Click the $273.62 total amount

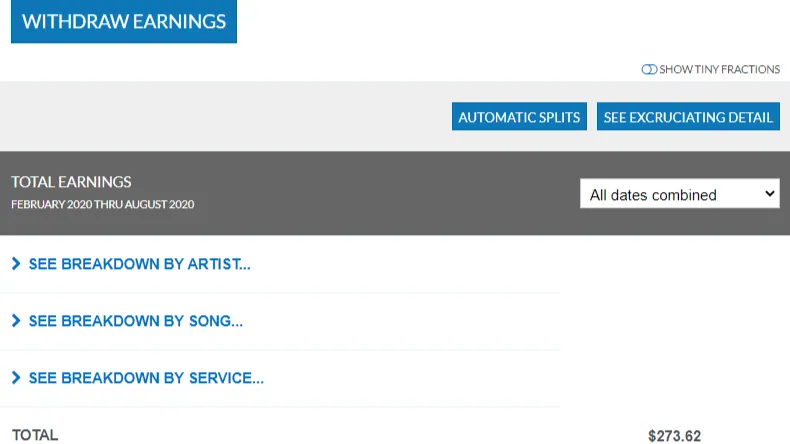coord(674,436)
